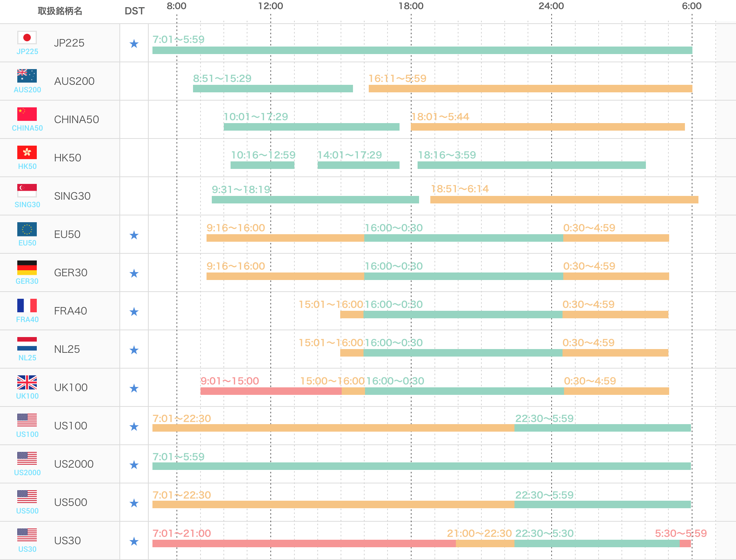Viewport: 736px width, 560px height.
Task: Click the DST star in US2000 row
Action: click(x=134, y=465)
